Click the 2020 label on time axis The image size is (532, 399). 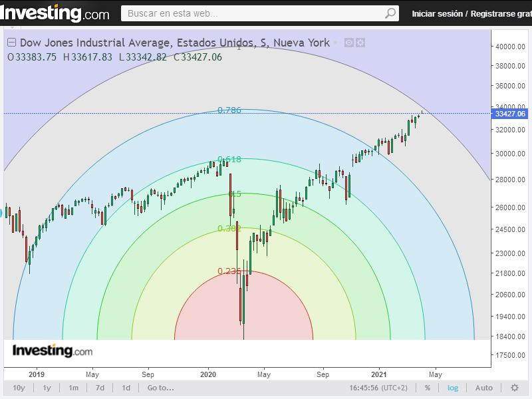208,374
